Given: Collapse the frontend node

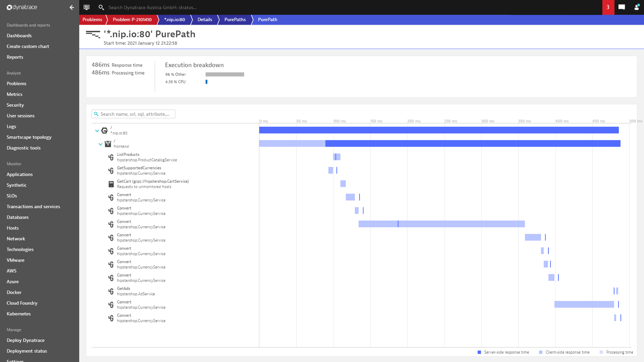Looking at the screenshot, I should (101, 144).
